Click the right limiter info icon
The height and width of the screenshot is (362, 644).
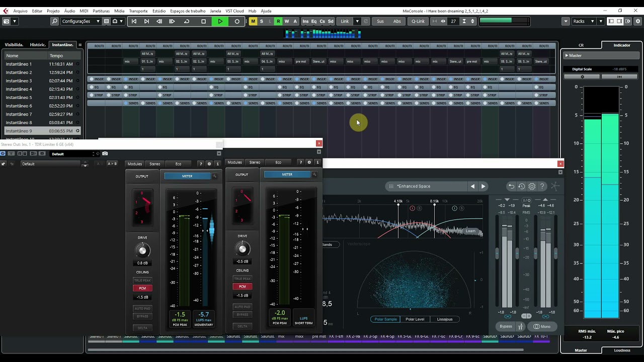317,162
